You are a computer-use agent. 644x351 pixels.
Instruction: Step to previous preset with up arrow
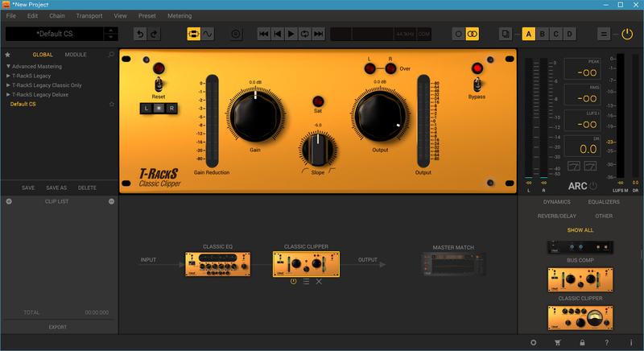click(x=110, y=31)
